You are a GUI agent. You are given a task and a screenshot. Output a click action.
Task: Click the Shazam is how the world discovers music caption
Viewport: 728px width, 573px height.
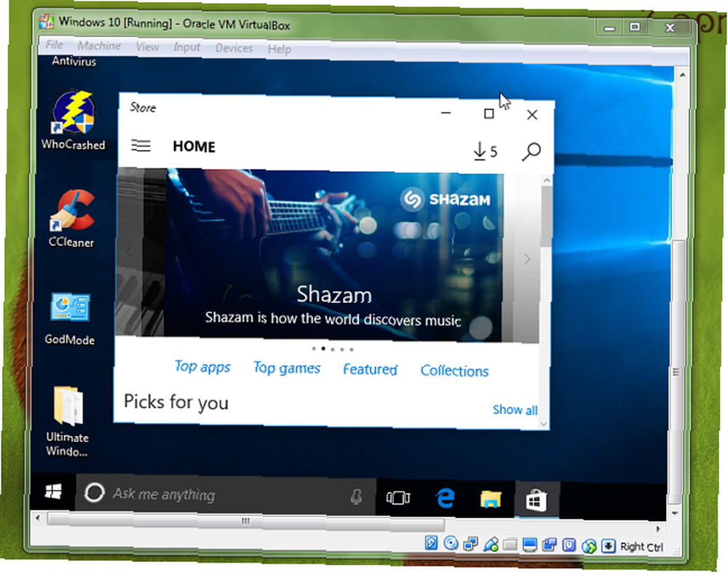pyautogui.click(x=333, y=319)
